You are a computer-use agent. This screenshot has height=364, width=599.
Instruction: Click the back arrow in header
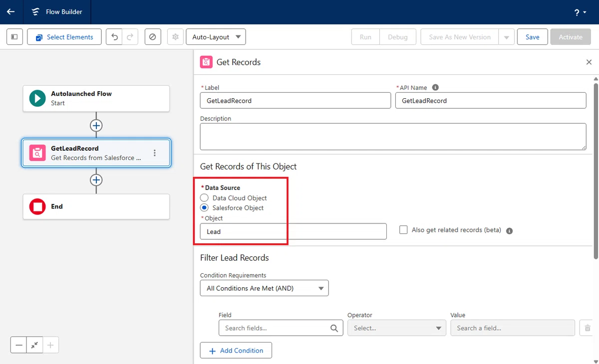click(11, 11)
